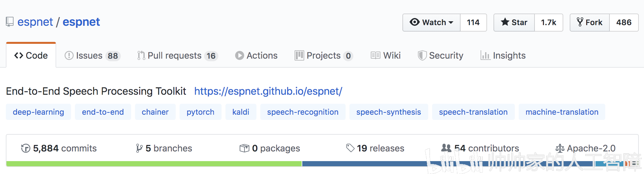Click the releases tag icon
This screenshot has height=174, width=644.
[x=350, y=148]
